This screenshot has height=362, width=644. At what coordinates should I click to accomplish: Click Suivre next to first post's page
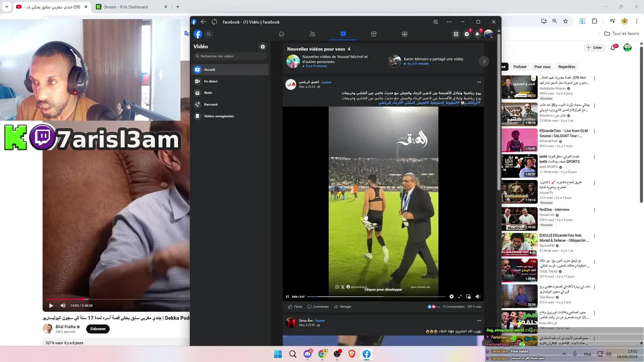[327, 82]
